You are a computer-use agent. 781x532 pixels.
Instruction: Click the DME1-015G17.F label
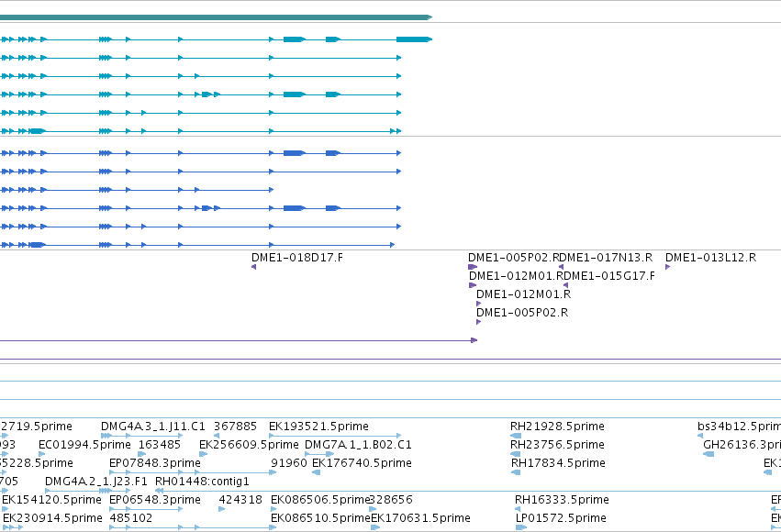click(609, 276)
